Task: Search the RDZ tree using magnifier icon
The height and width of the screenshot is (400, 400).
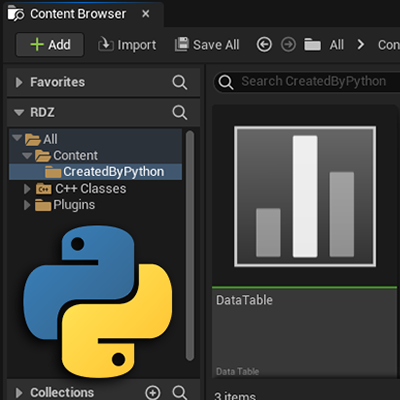Action: pos(180,113)
